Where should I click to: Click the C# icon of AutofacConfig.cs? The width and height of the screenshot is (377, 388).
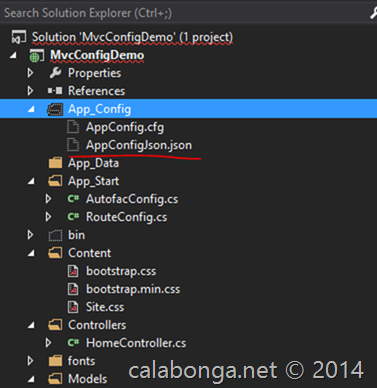(x=73, y=199)
